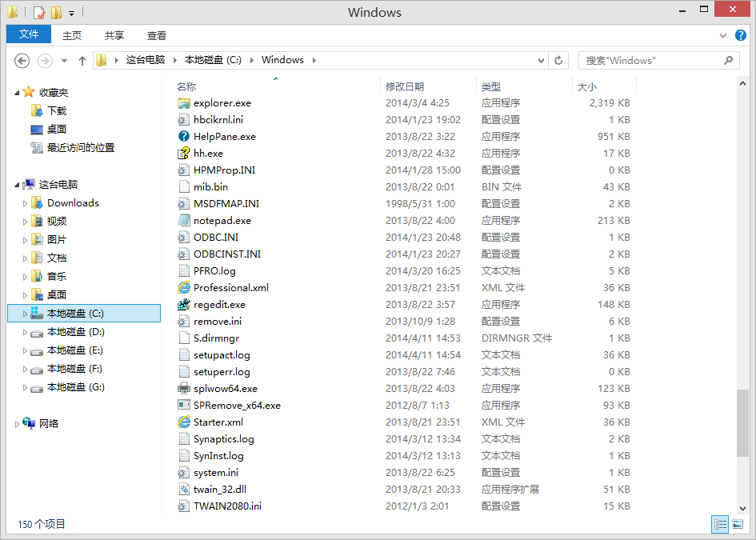756x540 pixels.
Task: Click the vertical scrollbar thumb
Action: click(x=742, y=423)
